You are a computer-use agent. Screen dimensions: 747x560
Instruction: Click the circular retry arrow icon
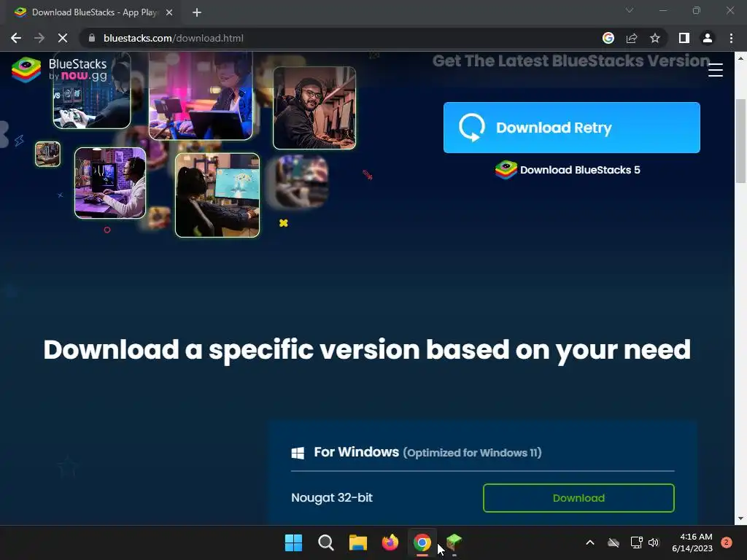click(472, 127)
